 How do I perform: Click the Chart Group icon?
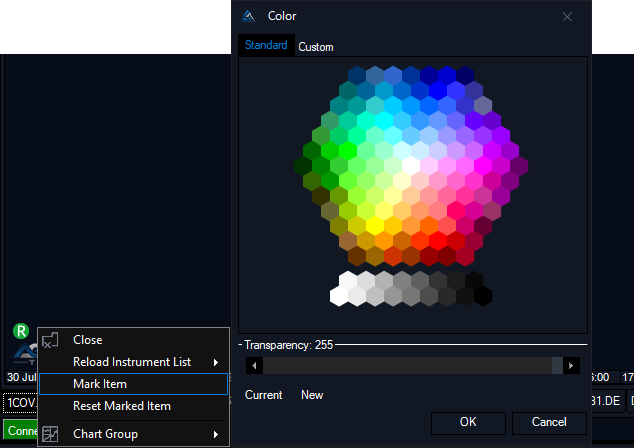(50, 434)
